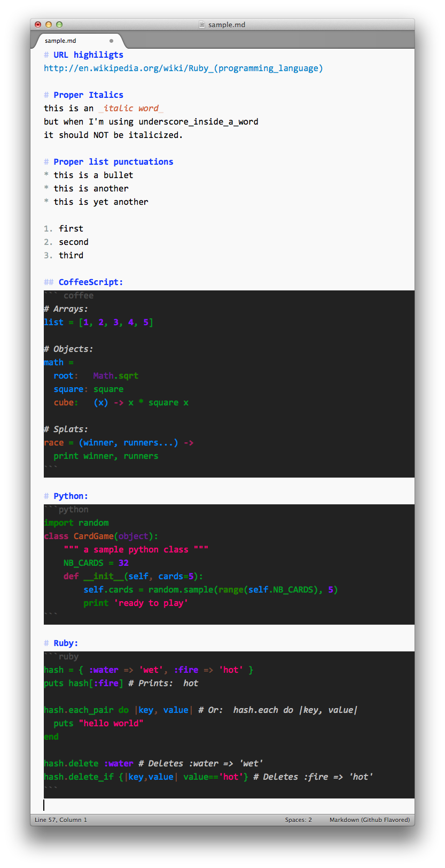
Task: Click the '* this is yet another' line
Action: tap(96, 202)
